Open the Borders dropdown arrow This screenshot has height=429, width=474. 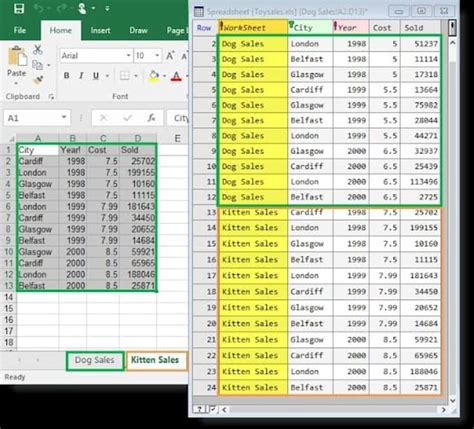136,76
